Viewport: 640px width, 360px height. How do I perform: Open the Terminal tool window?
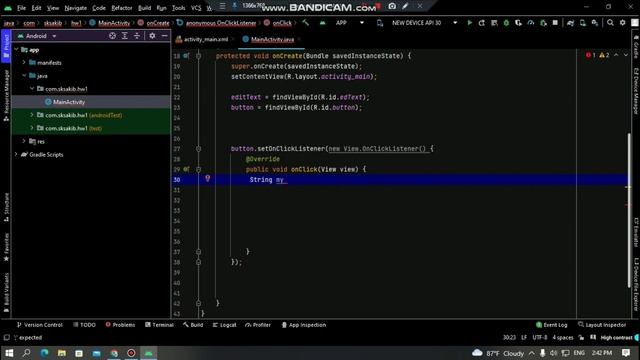(x=159, y=325)
